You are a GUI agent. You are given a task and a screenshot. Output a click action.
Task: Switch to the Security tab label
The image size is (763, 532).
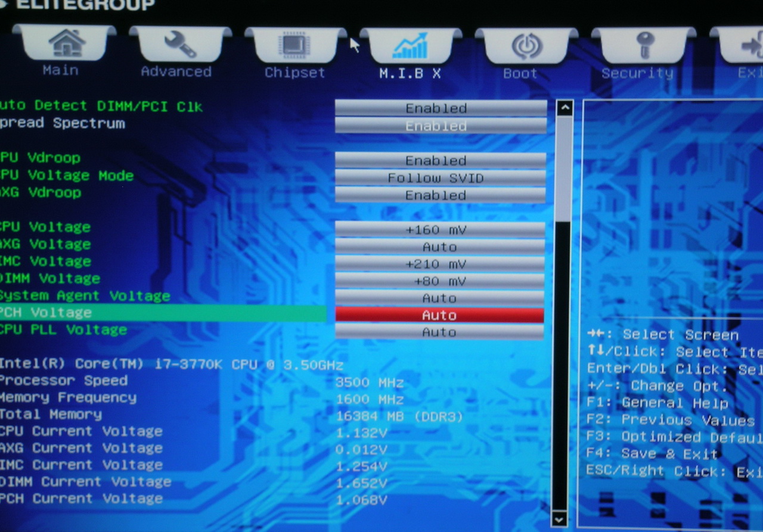(637, 73)
